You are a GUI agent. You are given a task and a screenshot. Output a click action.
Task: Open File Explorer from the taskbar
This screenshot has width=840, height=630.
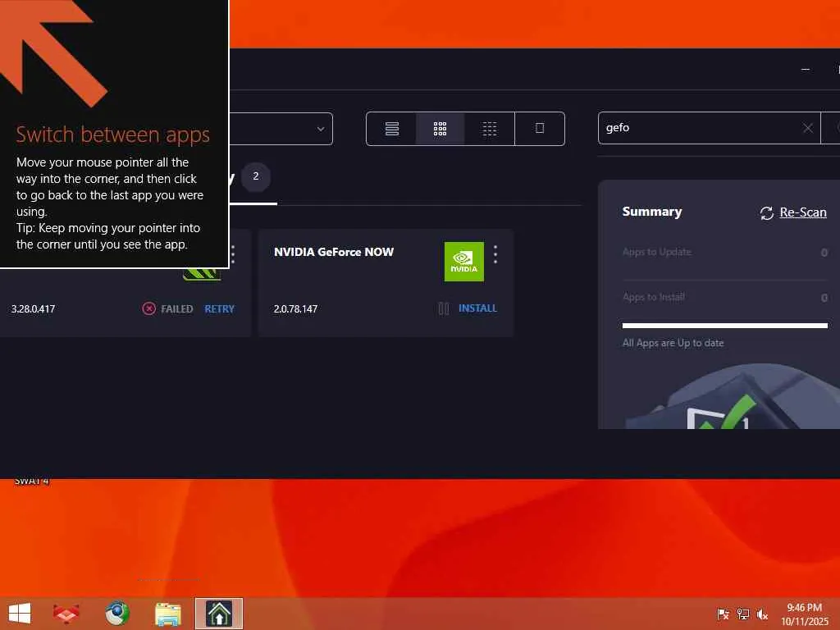click(167, 614)
